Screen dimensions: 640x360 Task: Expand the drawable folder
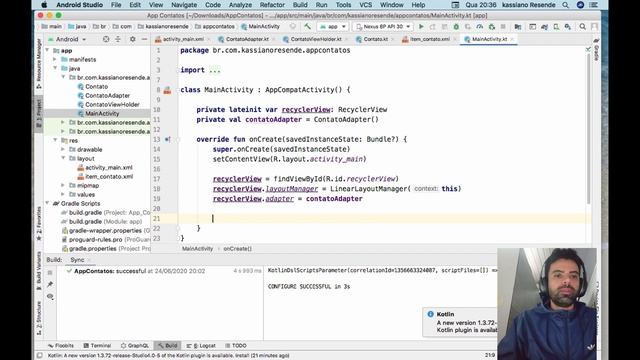(63, 149)
